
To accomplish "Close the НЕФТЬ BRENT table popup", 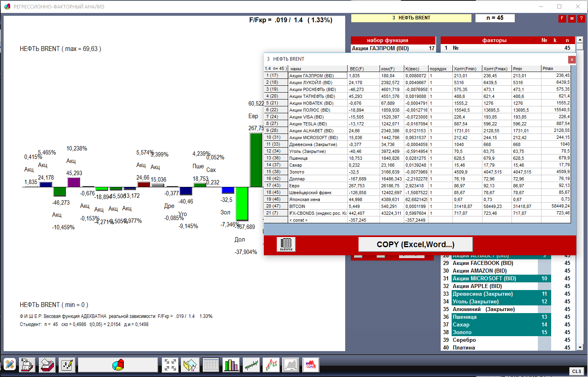I will 571,59.
